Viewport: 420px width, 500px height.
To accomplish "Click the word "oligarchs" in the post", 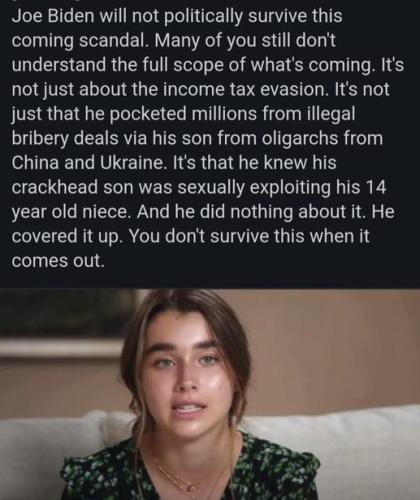I will (x=303, y=138).
